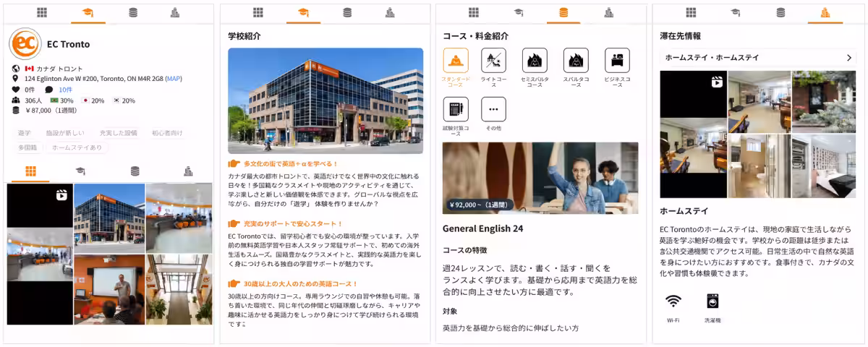This screenshot has height=347, width=868.
Task: Click the graduation cap tab in the コース・料金紹介 panel
Action: pos(519,12)
